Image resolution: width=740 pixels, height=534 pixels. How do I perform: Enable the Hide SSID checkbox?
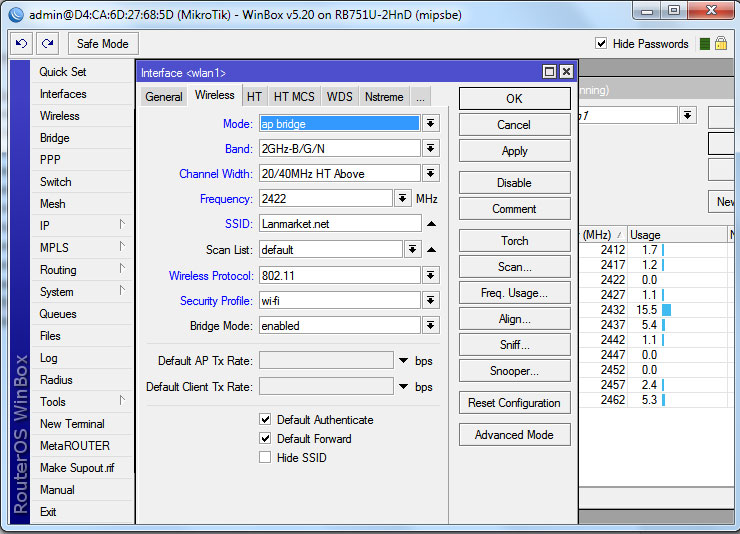tap(265, 458)
